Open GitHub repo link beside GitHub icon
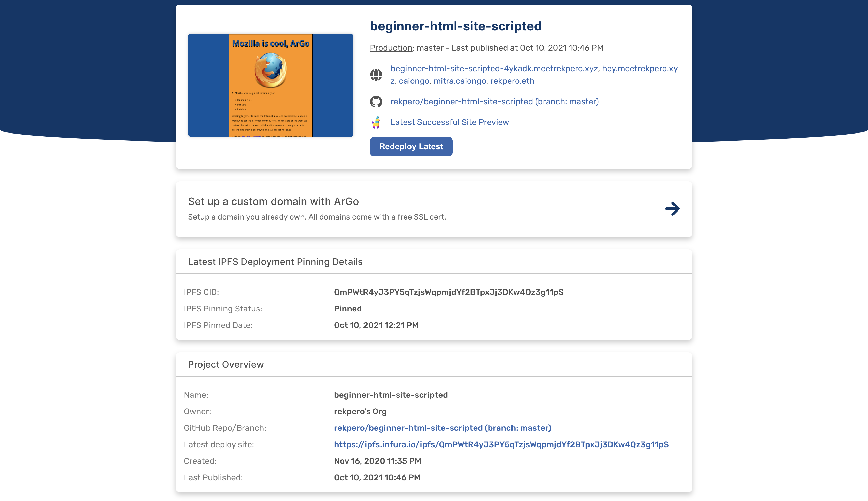The height and width of the screenshot is (501, 868). [x=494, y=101]
